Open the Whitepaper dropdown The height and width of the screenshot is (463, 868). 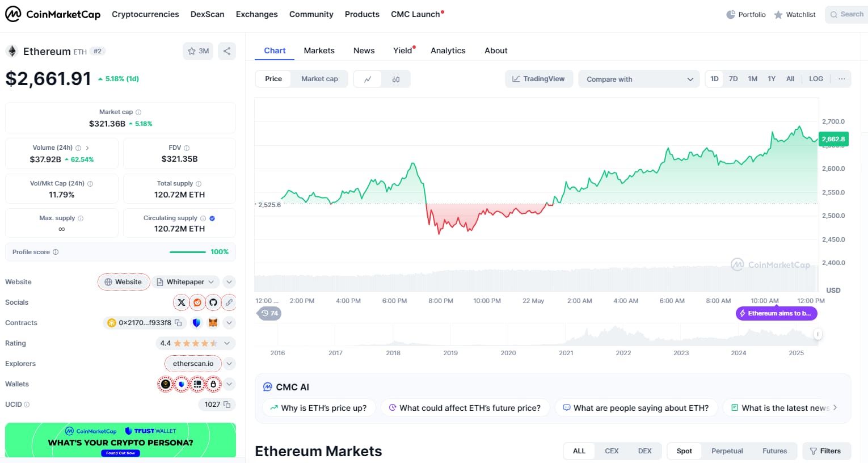(186, 282)
